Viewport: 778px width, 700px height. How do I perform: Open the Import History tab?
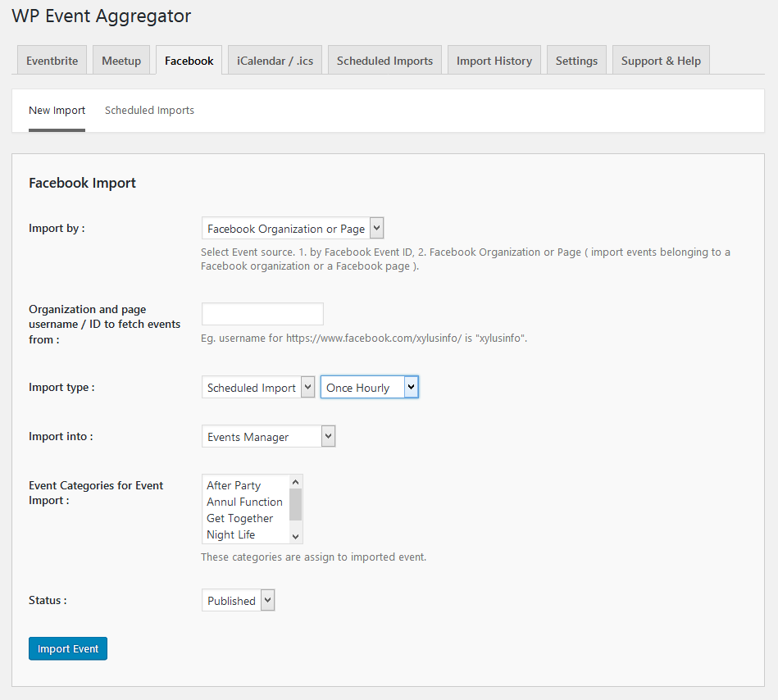pyautogui.click(x=494, y=61)
